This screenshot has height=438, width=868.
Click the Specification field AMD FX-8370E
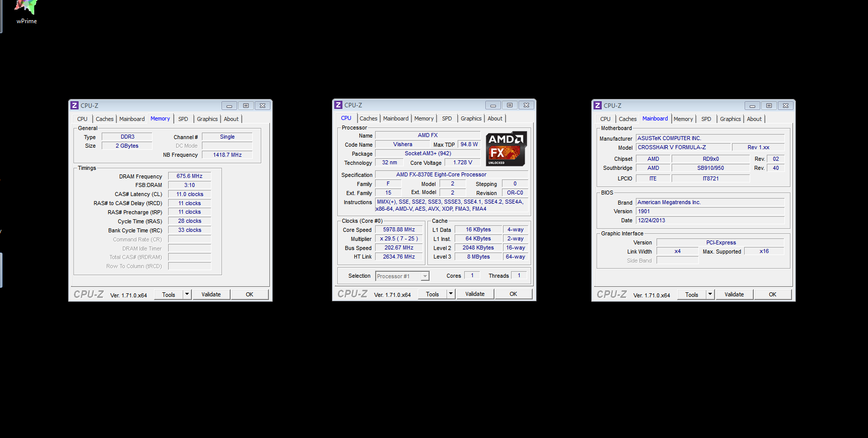tap(452, 174)
